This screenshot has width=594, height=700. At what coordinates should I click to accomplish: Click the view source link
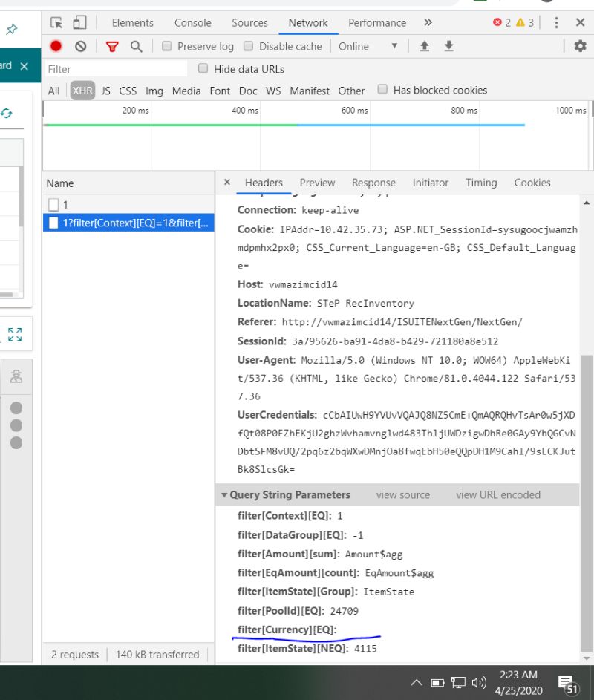click(x=402, y=494)
